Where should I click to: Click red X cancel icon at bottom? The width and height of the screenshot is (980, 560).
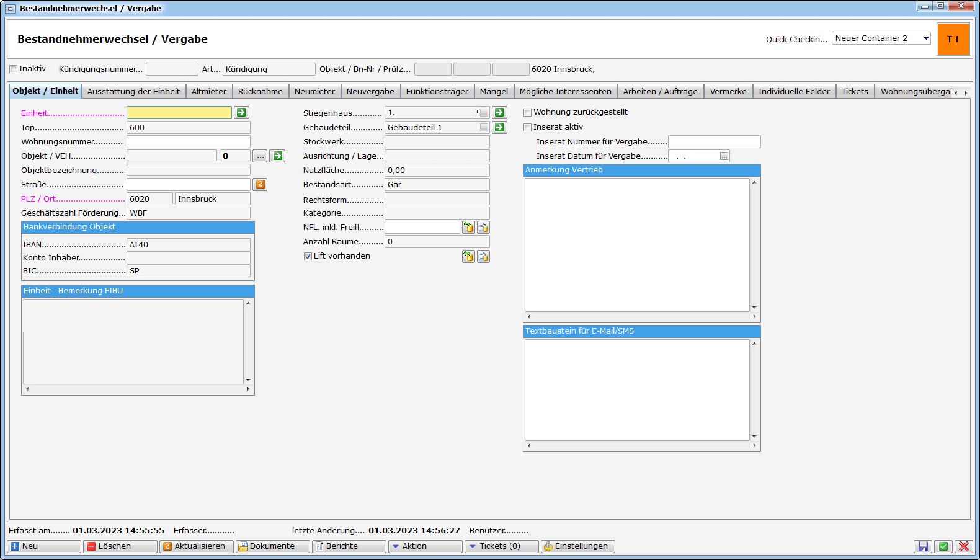tap(964, 546)
